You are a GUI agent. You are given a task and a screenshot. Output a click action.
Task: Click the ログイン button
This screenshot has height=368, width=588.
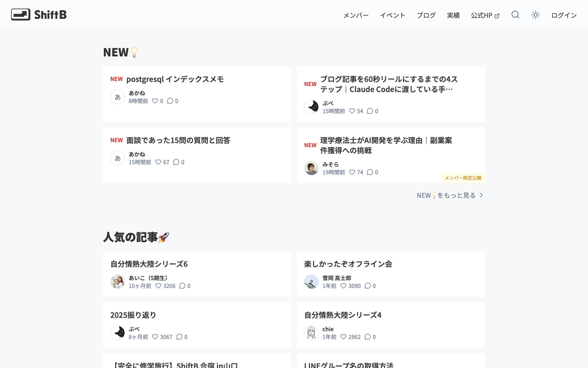(x=564, y=15)
